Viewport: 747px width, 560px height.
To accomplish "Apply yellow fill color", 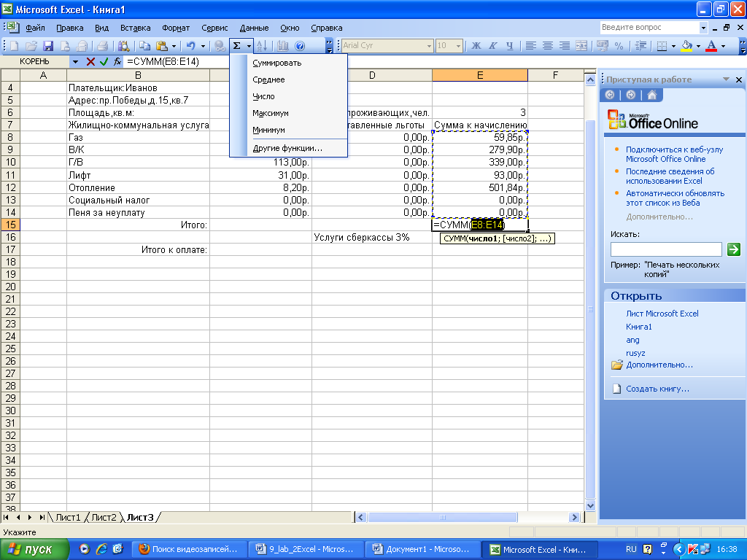I will click(686, 46).
